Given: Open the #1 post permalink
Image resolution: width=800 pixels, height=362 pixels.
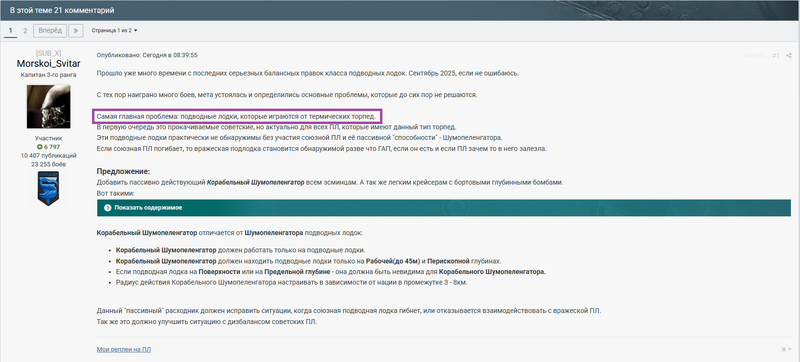Looking at the screenshot, I should (776, 55).
